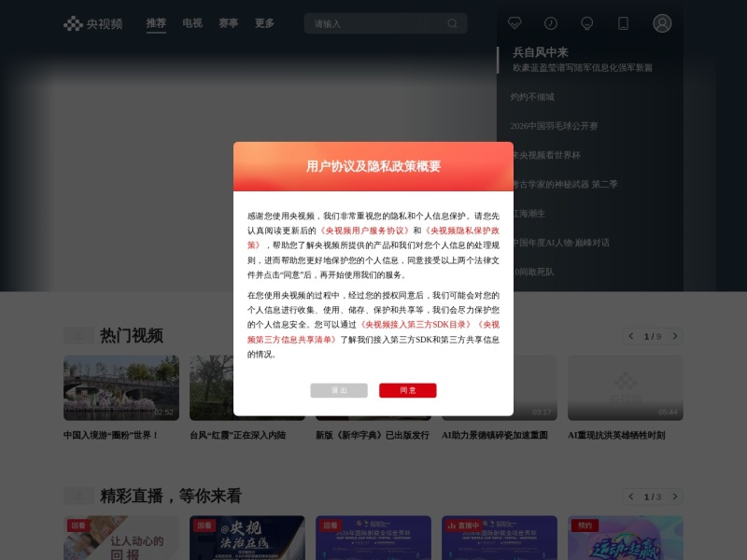
Task: Select 考古学家的神秘武器 第二季 item
Action: coord(565,184)
